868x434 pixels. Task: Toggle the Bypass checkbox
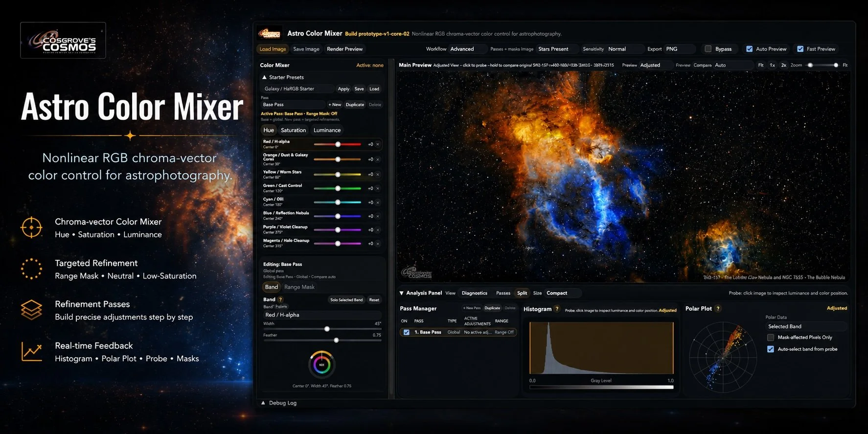(708, 49)
